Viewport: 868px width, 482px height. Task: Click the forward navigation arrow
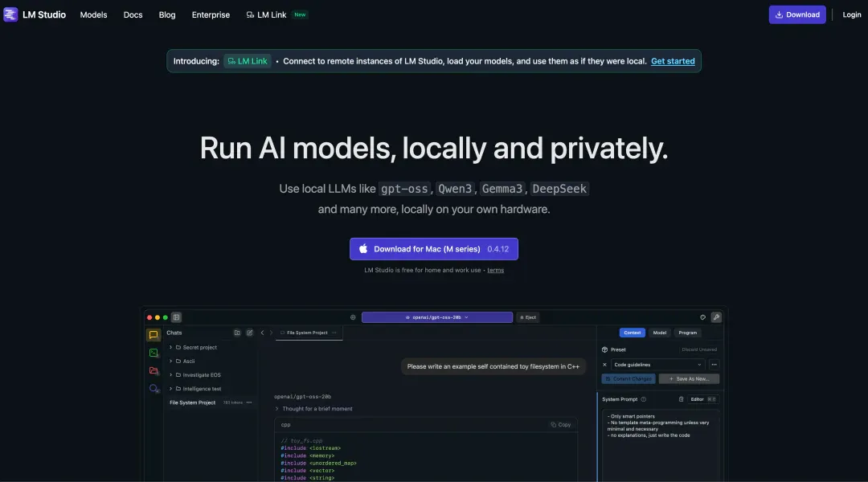tap(271, 333)
